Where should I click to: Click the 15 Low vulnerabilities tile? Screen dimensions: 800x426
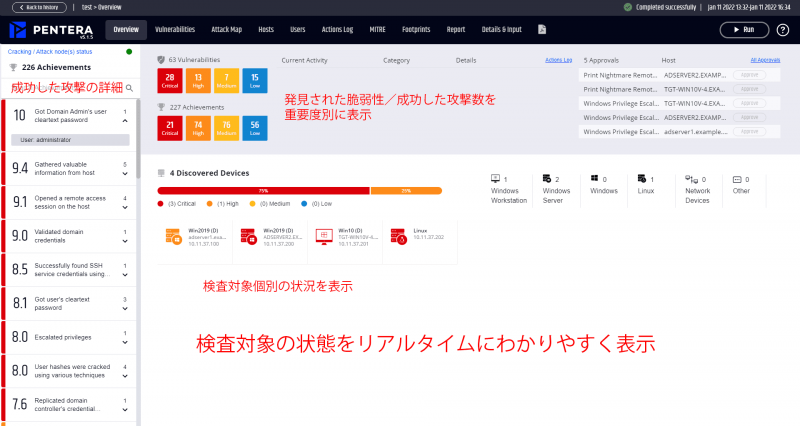point(255,81)
